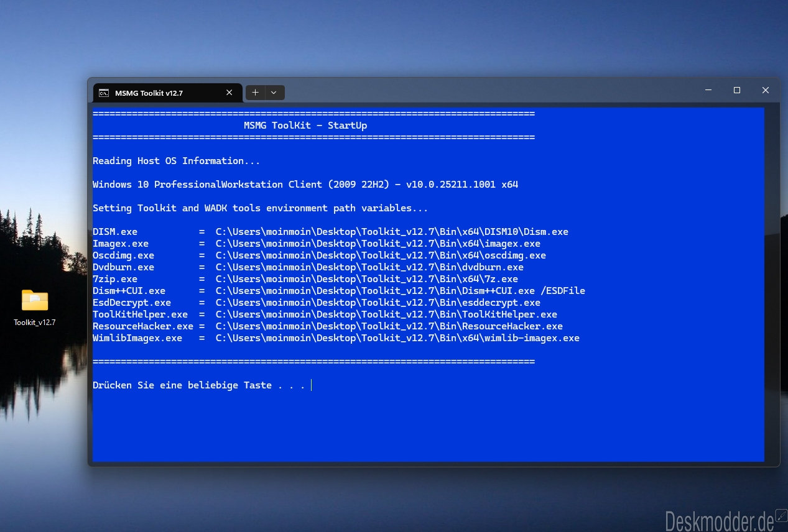Screen dimensions: 788x532
Task: Click the Dism++CUI.exe path line
Action: pos(339,291)
